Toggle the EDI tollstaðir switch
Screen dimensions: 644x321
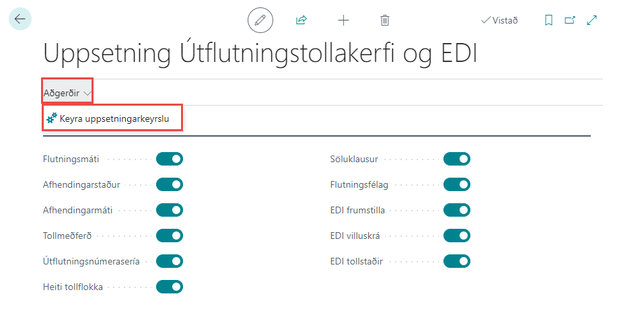[x=457, y=261]
